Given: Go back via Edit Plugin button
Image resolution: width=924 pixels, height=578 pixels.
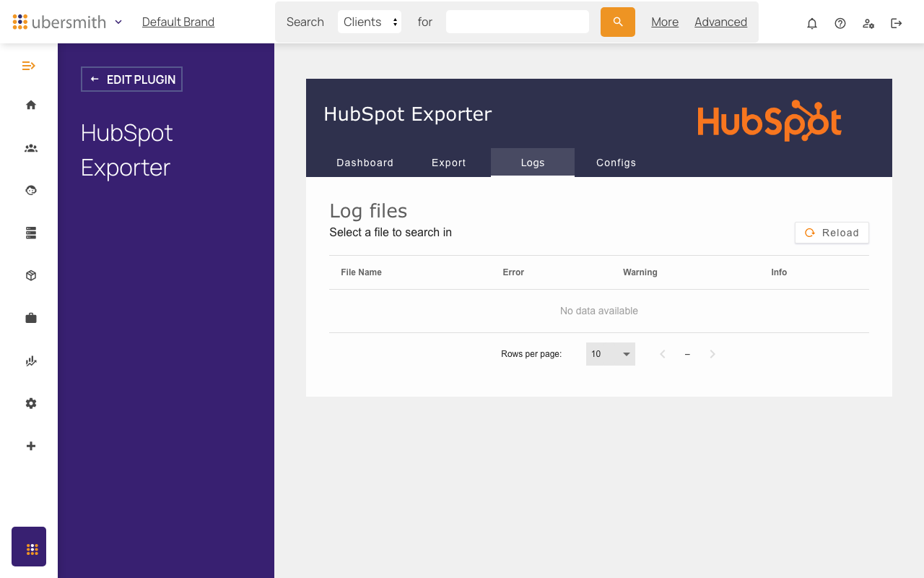Looking at the screenshot, I should [131, 79].
